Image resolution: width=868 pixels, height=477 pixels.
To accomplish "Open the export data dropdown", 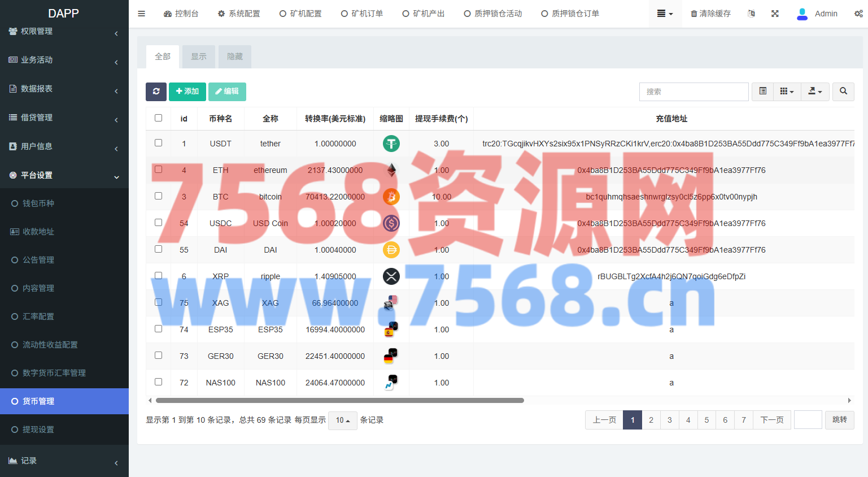I will (815, 92).
